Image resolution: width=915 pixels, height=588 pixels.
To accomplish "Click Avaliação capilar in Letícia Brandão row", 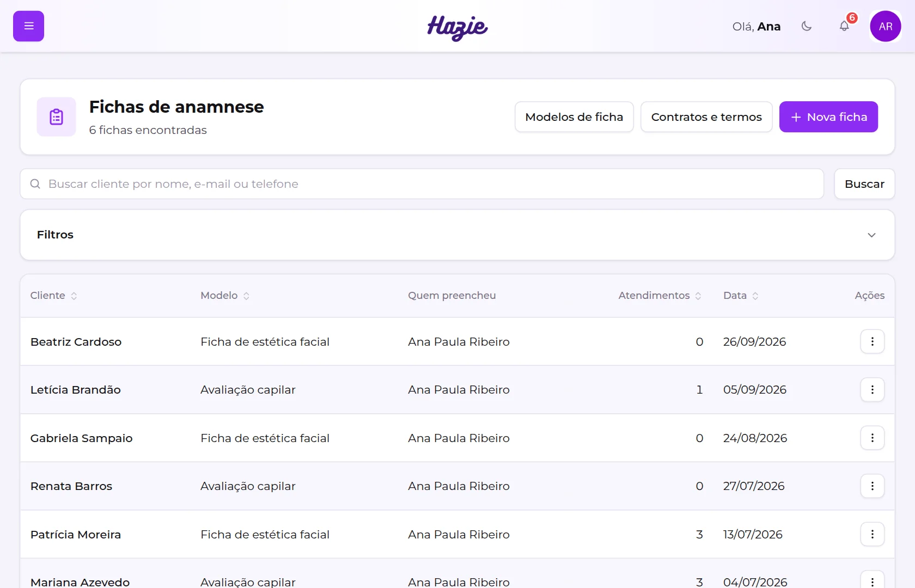I will [x=248, y=390].
